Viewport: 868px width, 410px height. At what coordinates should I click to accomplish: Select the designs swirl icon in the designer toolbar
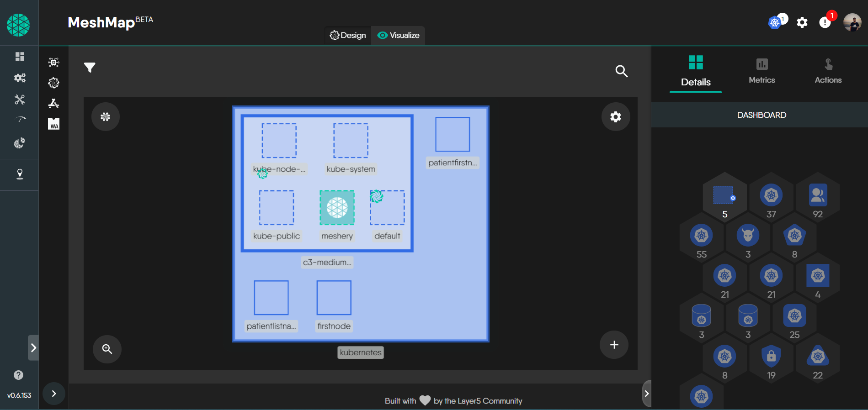pyautogui.click(x=54, y=83)
